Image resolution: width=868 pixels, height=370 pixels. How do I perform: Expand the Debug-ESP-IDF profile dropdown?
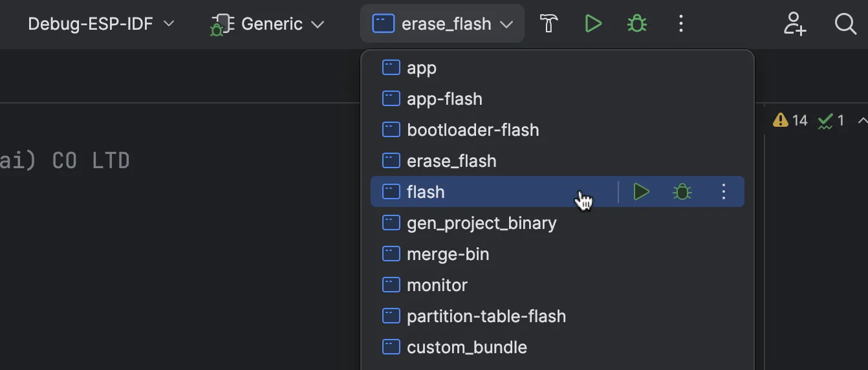point(101,24)
